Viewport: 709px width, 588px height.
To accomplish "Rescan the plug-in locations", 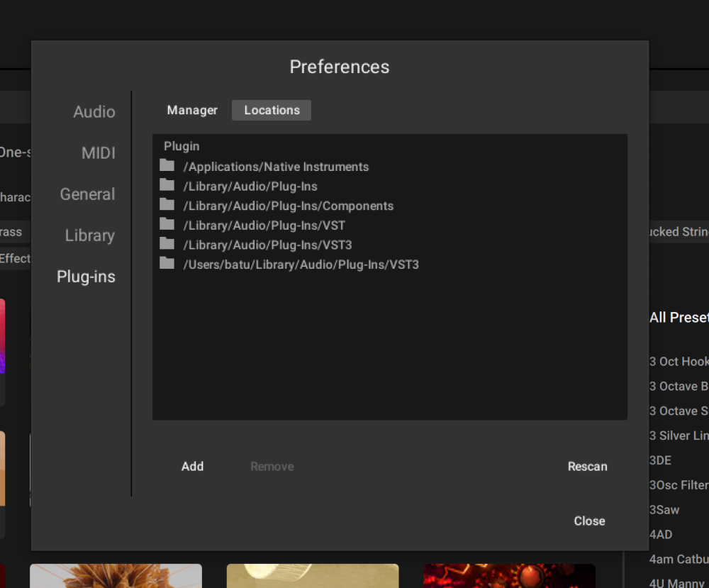I will [587, 466].
